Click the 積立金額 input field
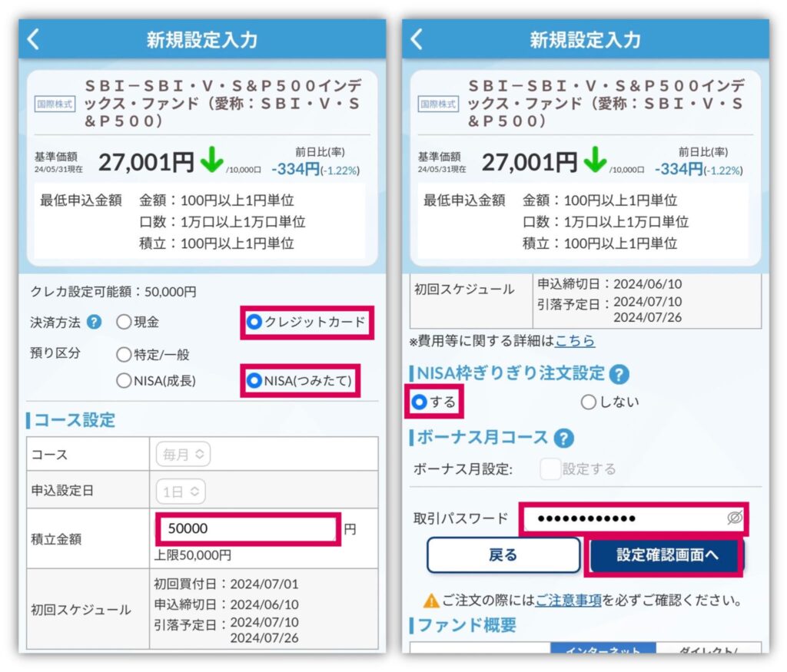The image size is (787, 672). (x=247, y=529)
